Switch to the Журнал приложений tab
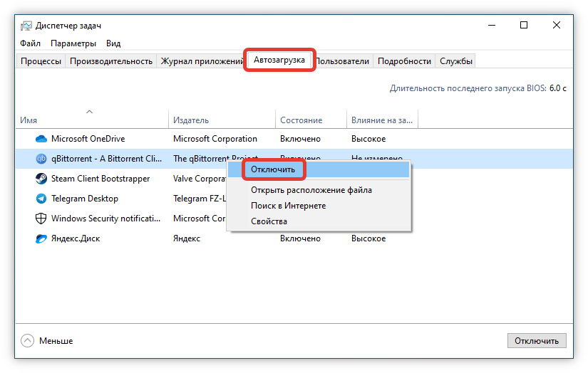 [202, 61]
